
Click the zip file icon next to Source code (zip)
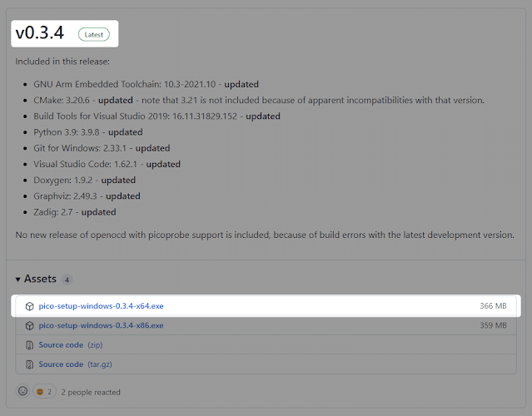pos(29,345)
